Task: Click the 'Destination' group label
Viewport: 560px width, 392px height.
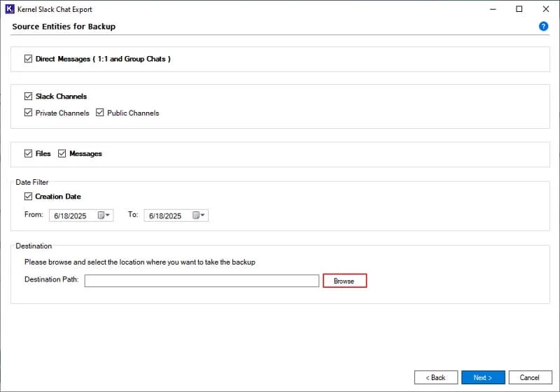Action: click(x=34, y=246)
